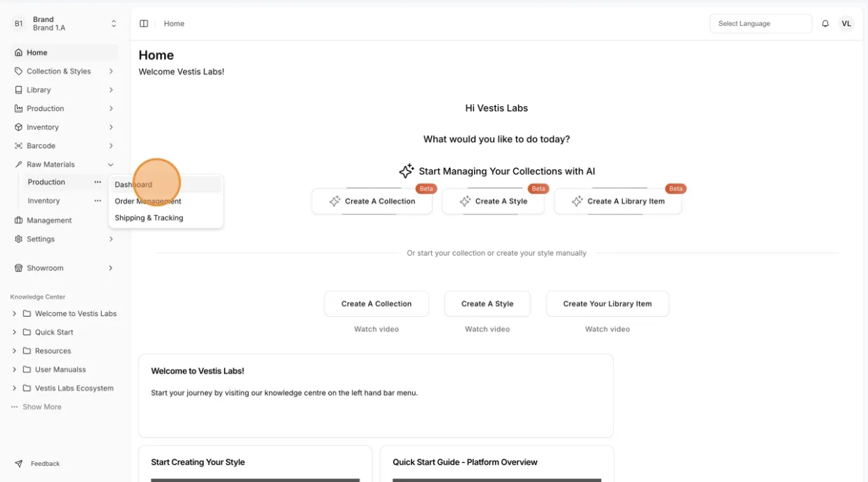Click the B1 brand badge

[x=18, y=24]
